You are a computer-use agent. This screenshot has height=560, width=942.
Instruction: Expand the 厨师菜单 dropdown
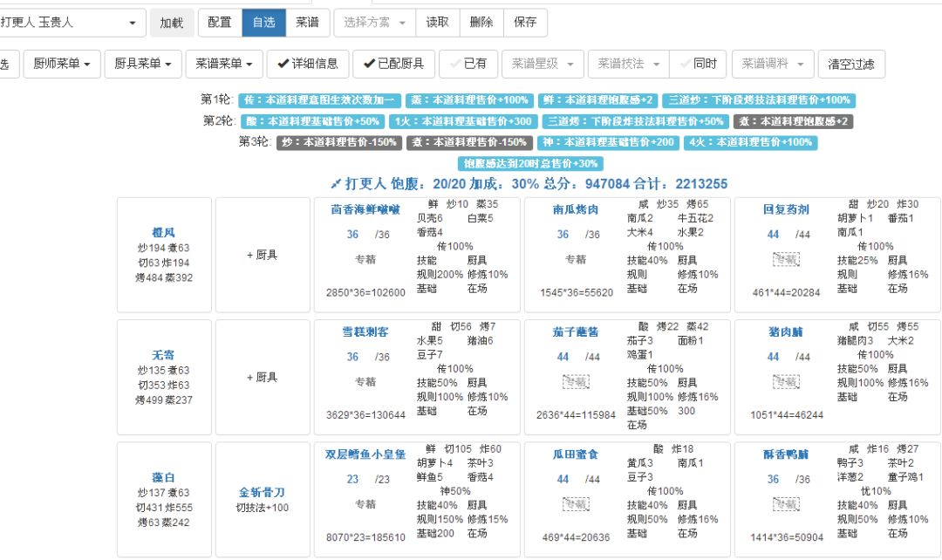click(x=62, y=64)
